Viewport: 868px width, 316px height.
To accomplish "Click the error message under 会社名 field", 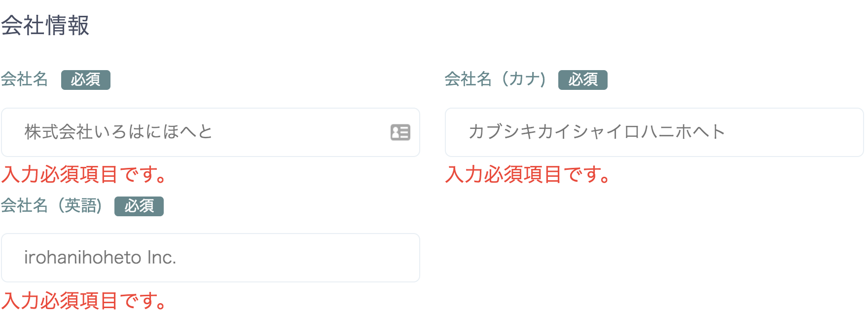I will click(84, 175).
